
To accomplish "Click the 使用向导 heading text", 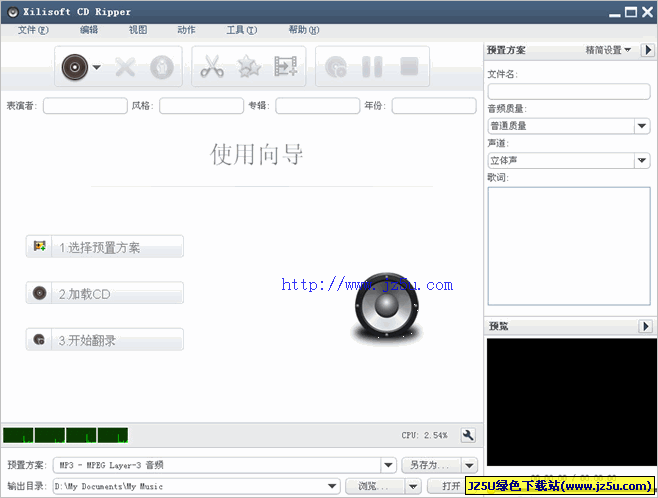I will click(256, 154).
